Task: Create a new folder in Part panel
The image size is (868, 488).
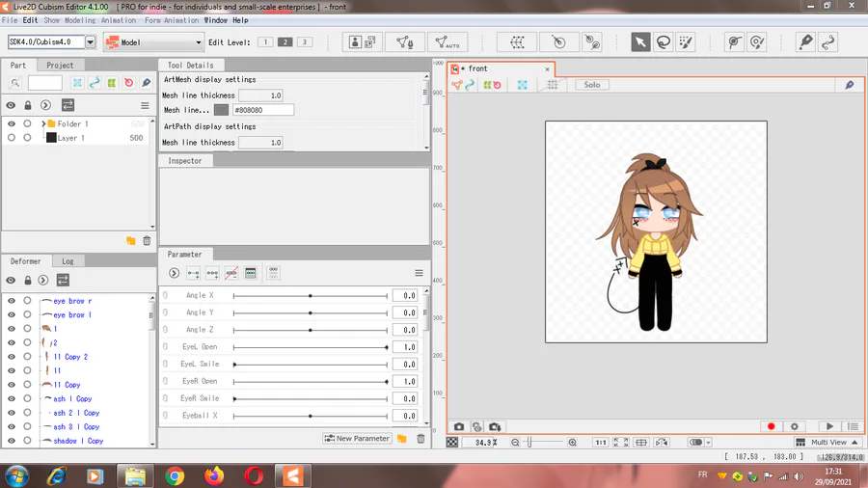Action: point(130,241)
